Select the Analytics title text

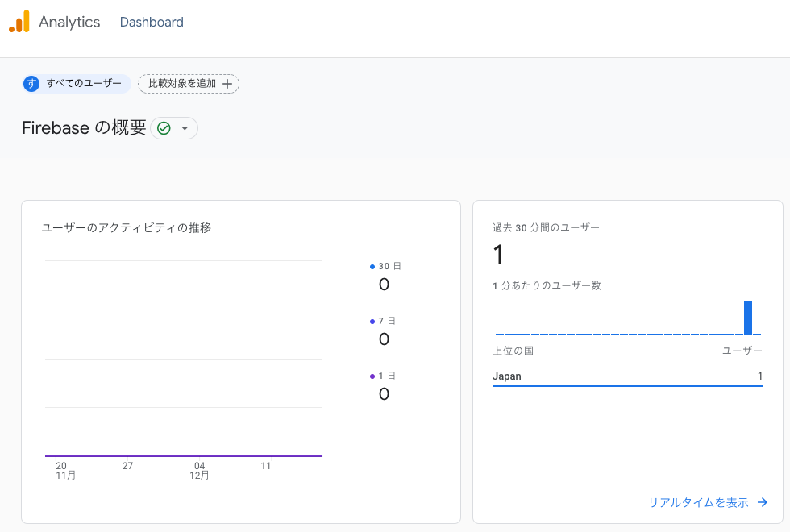(69, 23)
